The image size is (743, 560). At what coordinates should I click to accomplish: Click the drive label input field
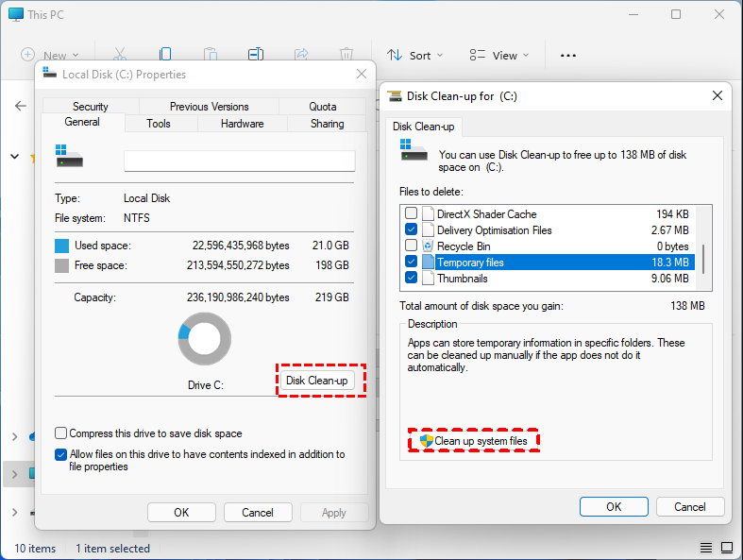coord(239,161)
